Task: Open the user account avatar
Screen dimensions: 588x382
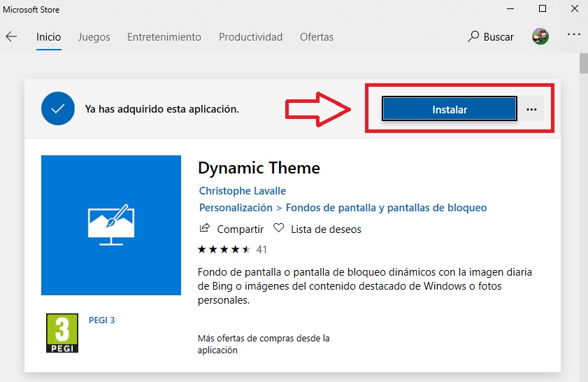Action: (540, 36)
